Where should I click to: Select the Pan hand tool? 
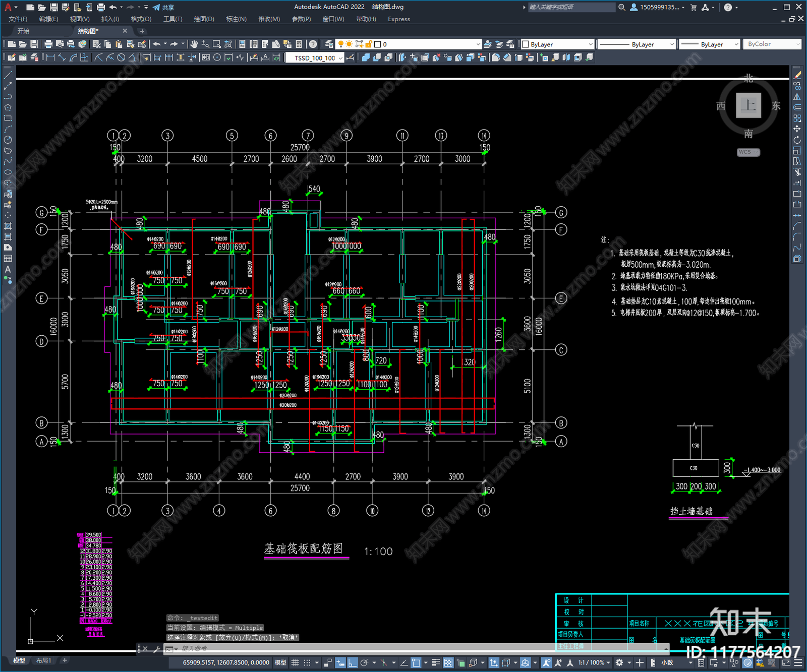[x=194, y=44]
